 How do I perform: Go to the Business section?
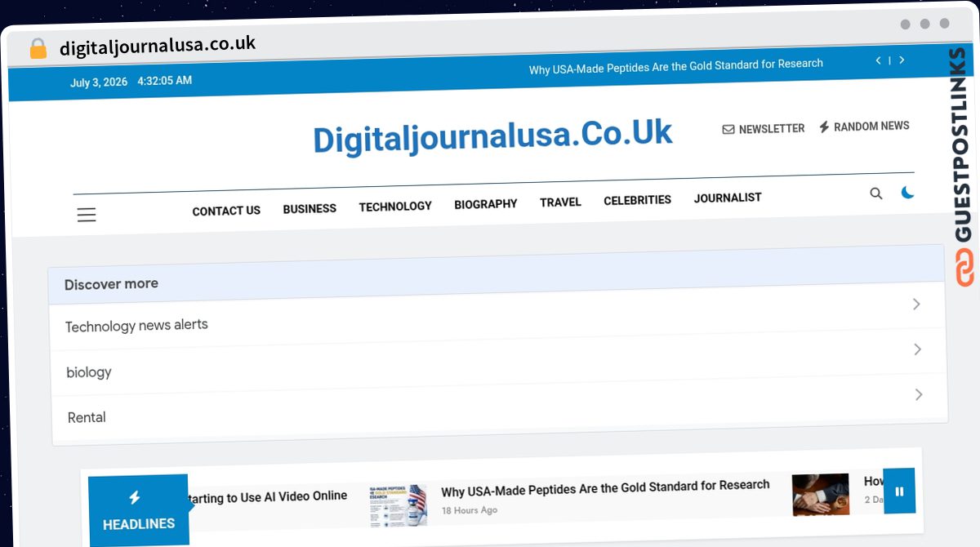click(310, 208)
